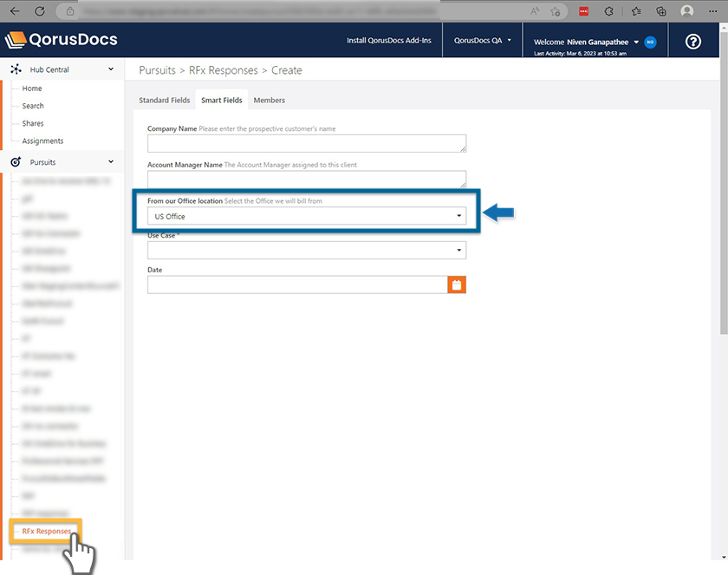This screenshot has width=728, height=575.
Task: Open the Use Case dropdown
Action: pyautogui.click(x=307, y=251)
